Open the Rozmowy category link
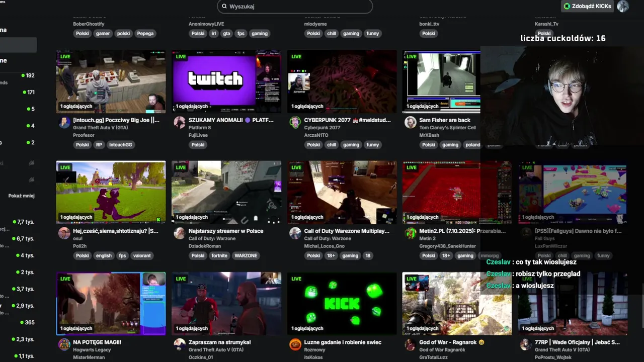 (314, 349)
